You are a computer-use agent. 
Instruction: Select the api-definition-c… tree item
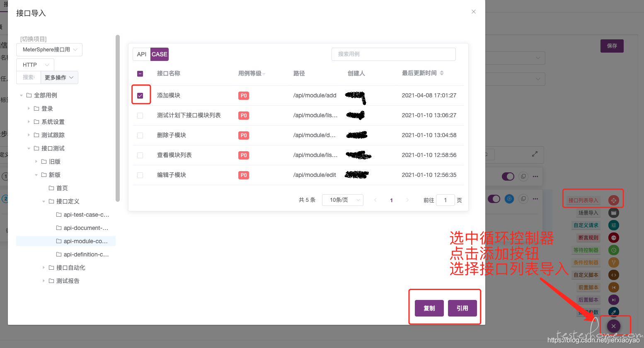66,254
